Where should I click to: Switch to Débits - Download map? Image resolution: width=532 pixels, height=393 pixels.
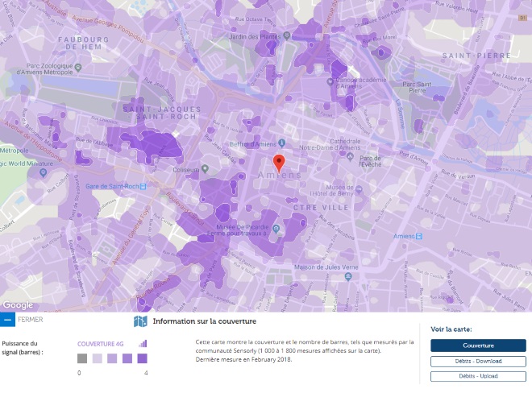(x=478, y=361)
